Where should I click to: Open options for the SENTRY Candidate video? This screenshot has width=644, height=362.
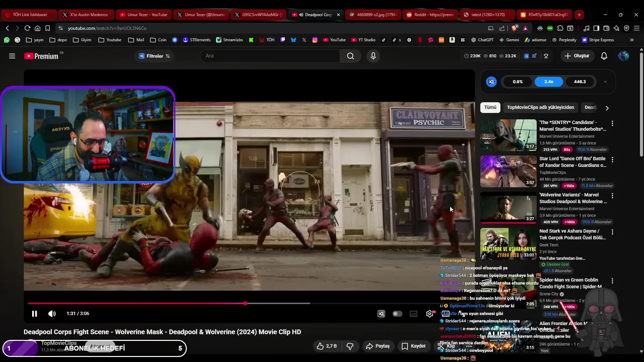point(612,123)
